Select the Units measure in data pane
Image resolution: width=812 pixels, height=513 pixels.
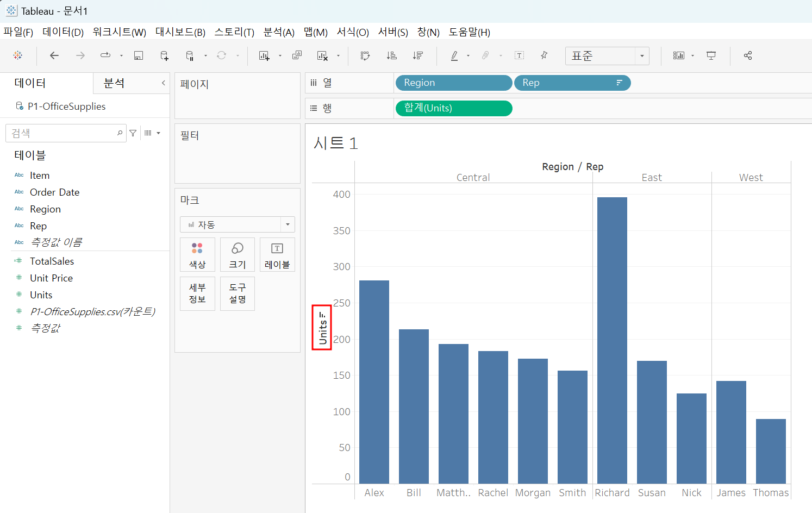pos(41,295)
